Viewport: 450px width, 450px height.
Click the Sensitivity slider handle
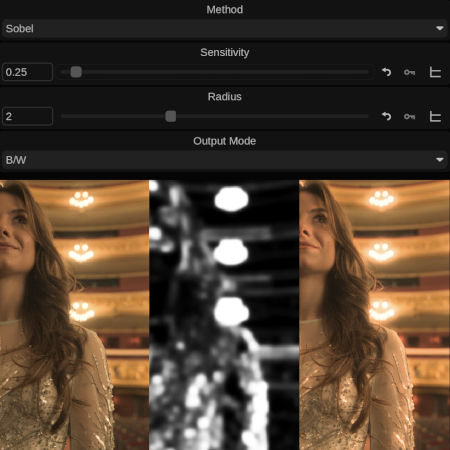click(76, 72)
